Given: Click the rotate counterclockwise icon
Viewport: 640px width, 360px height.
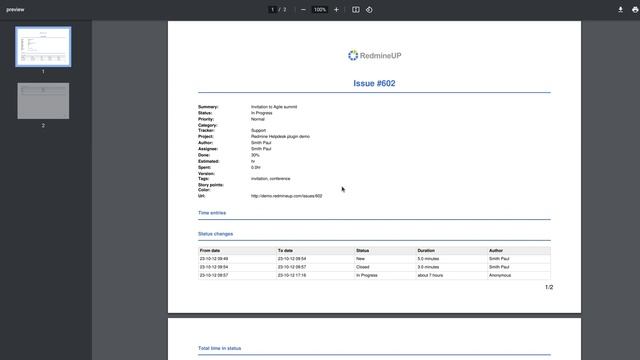Looking at the screenshot, I should [369, 10].
